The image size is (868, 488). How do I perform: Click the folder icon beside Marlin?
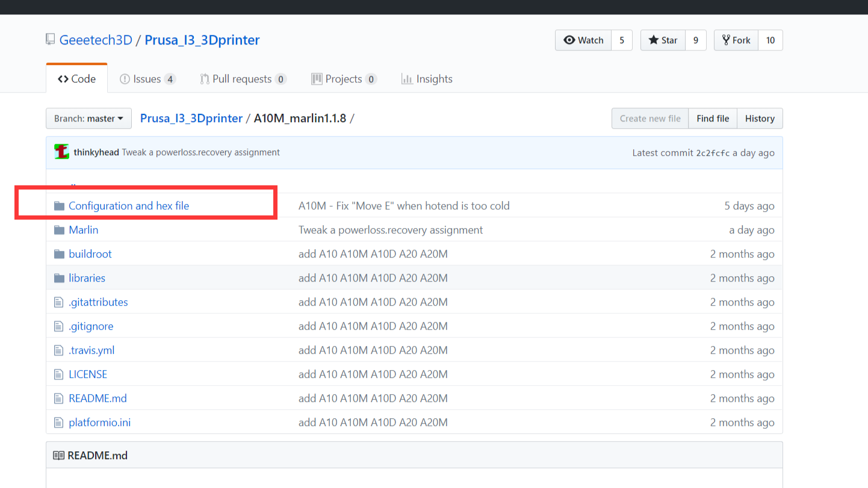tap(59, 230)
